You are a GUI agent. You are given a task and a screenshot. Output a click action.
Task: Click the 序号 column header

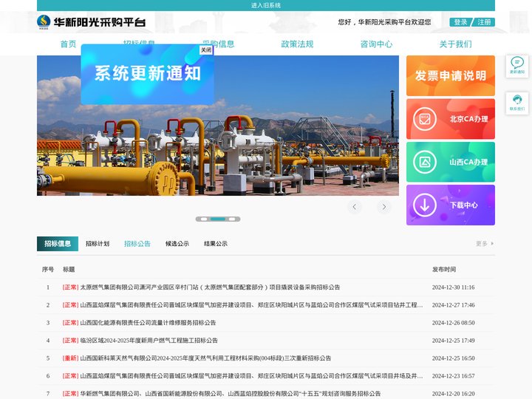tap(48, 270)
